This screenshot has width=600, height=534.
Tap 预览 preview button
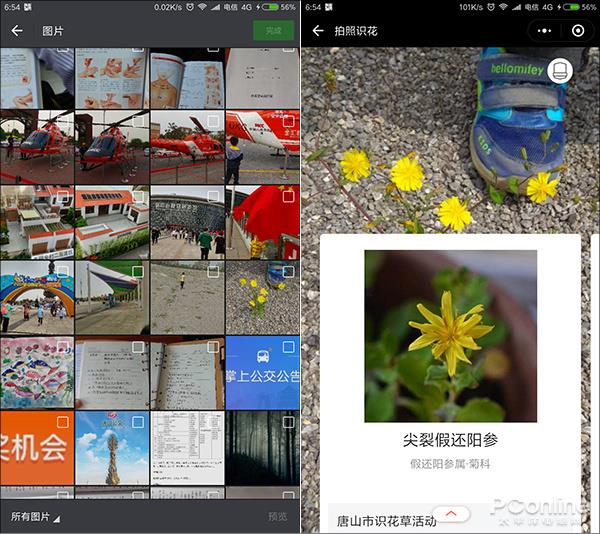click(x=277, y=517)
